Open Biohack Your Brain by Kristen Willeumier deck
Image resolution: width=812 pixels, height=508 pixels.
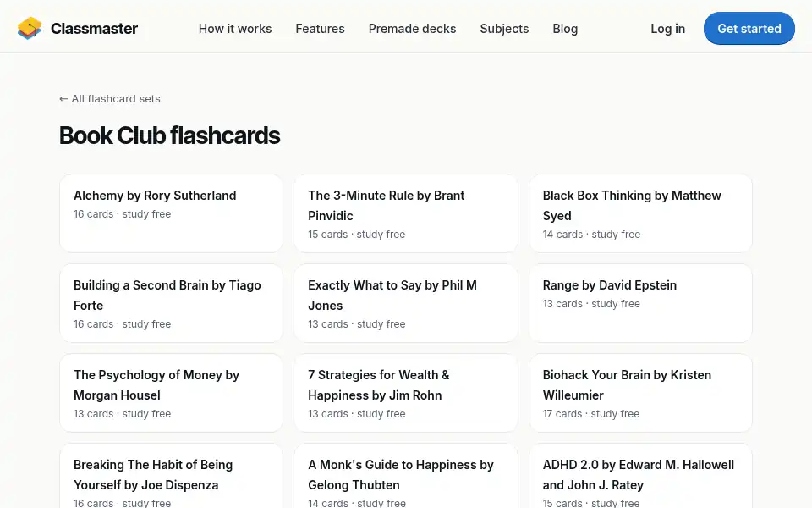tap(640, 393)
